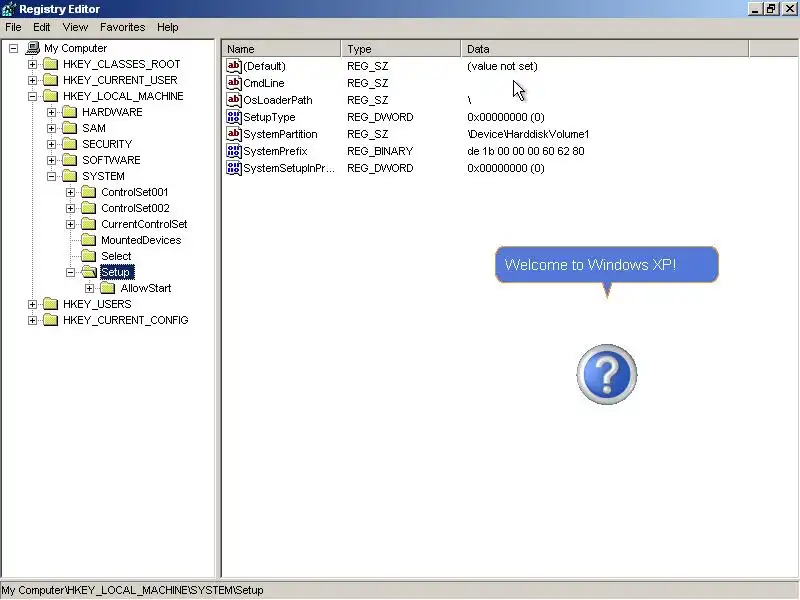Open the Favorites menu
This screenshot has height=600, width=800.
click(122, 27)
